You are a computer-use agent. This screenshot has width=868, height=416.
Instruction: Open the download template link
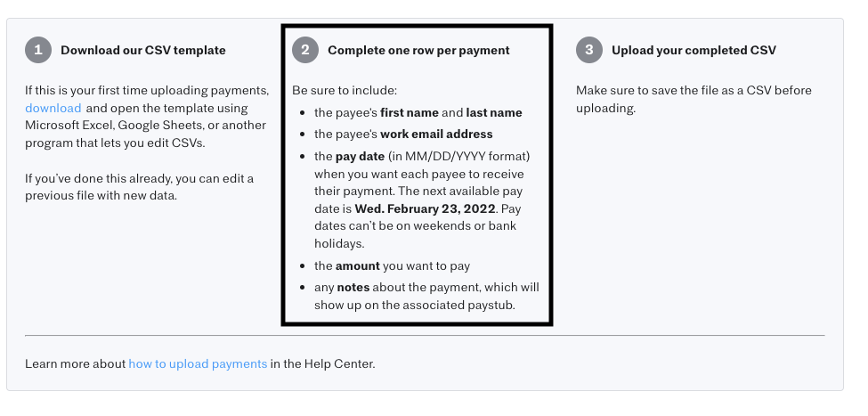(x=53, y=108)
